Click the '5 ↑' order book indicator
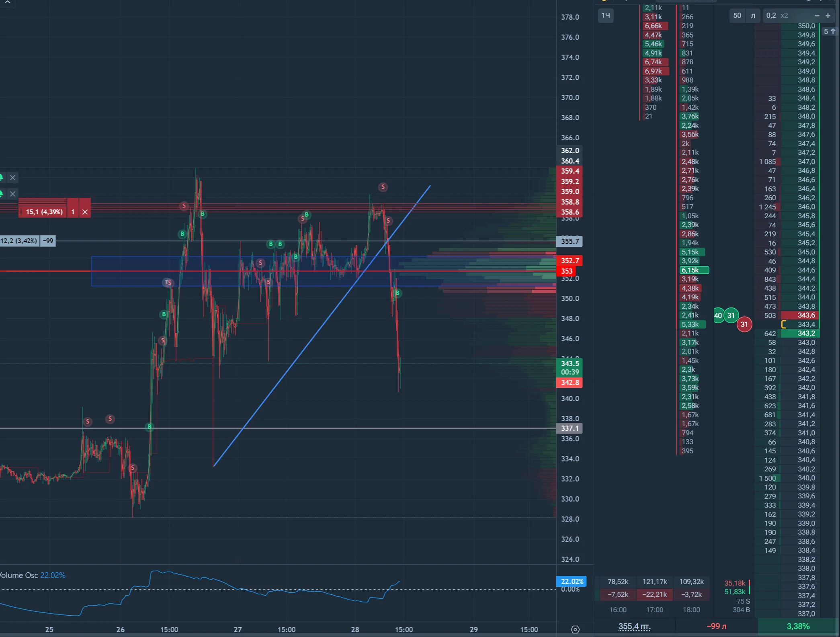This screenshot has height=637, width=840. 830,31
